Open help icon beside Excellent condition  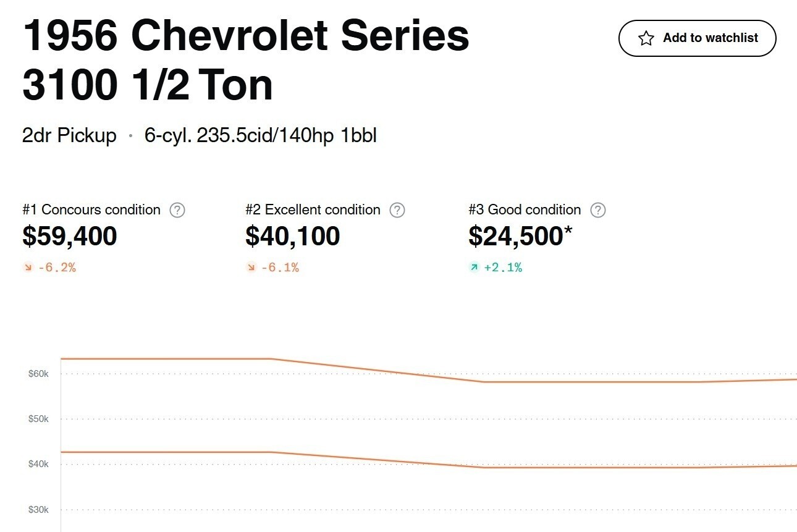[397, 210]
